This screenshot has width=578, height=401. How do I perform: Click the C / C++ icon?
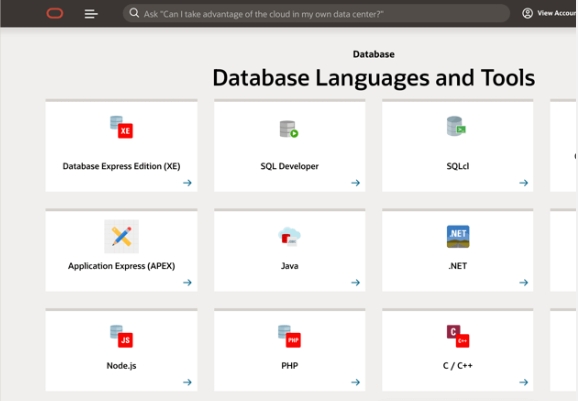458,336
